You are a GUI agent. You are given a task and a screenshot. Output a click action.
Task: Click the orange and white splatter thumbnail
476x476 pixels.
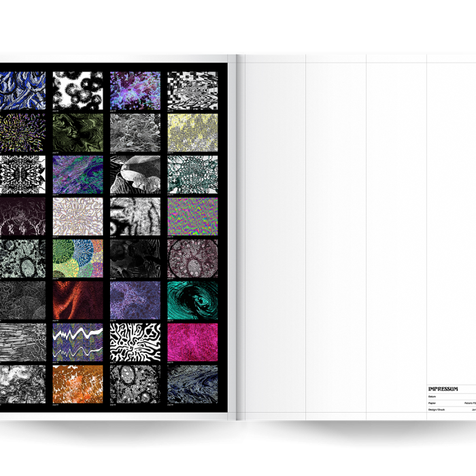pos(78,384)
